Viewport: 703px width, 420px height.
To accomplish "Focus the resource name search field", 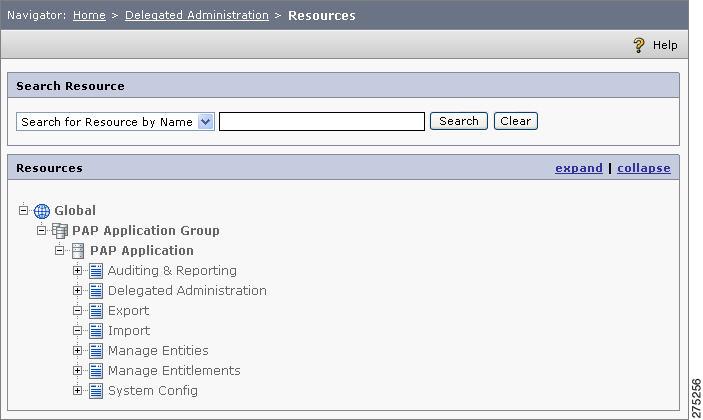I will [x=322, y=121].
